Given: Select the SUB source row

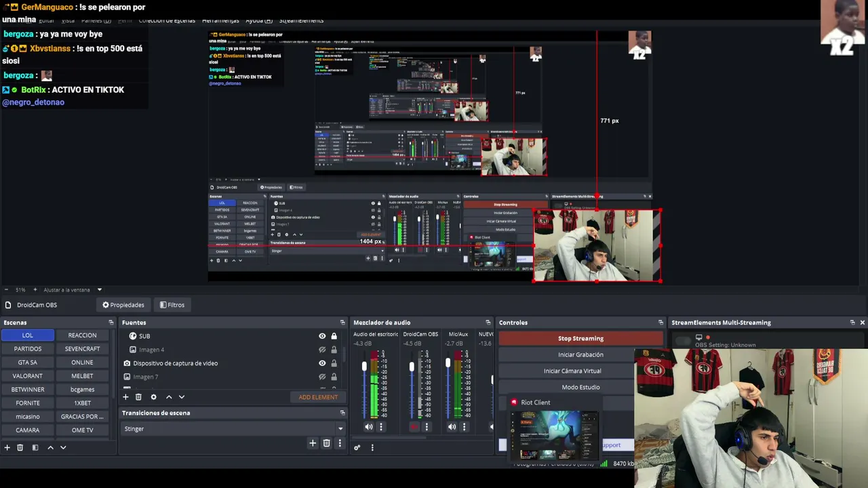Looking at the screenshot, I should (230, 336).
